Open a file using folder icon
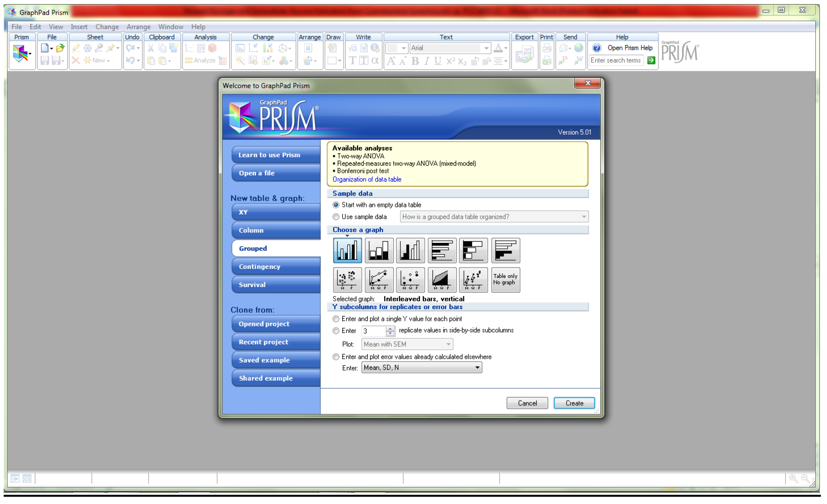 (60, 48)
